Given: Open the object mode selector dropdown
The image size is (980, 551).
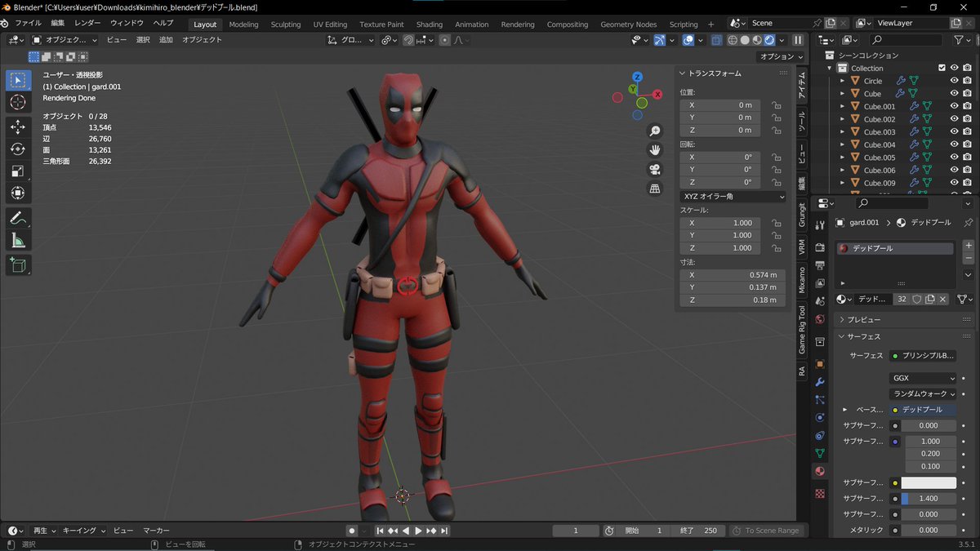Looking at the screenshot, I should click(65, 40).
